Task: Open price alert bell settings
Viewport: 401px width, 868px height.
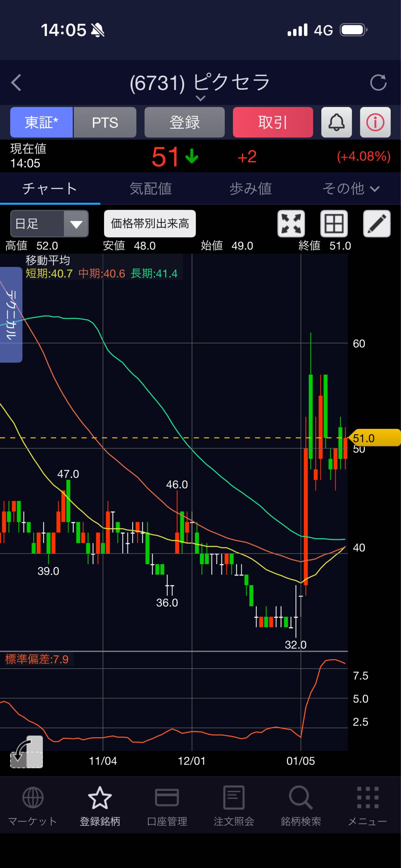Action: pos(336,122)
